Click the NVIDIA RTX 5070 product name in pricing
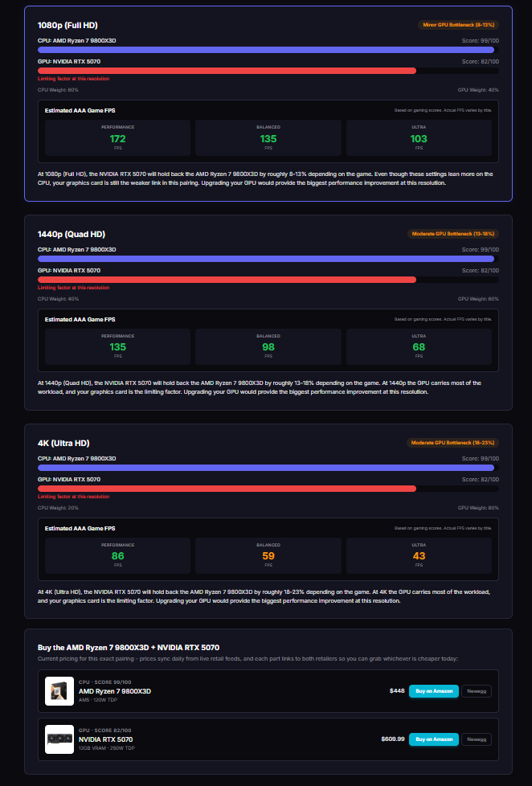Screen dimensions: 532x786 [x=106, y=739]
